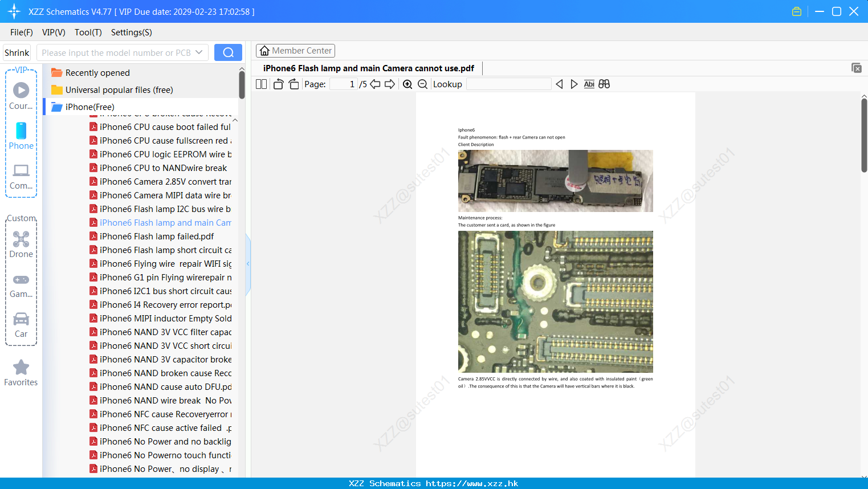Open iPhone6 No Power and no backlight file
Viewport: 868px width, 489px height.
pos(160,442)
